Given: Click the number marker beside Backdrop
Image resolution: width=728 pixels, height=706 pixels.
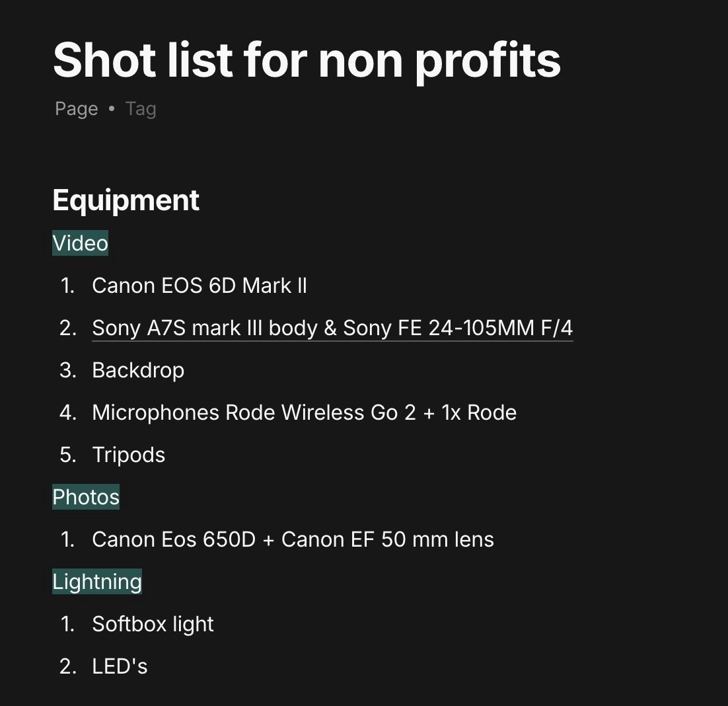Looking at the screenshot, I should 68,370.
